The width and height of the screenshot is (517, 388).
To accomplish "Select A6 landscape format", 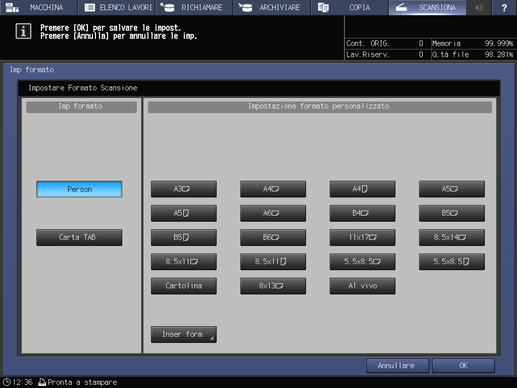I will click(273, 213).
